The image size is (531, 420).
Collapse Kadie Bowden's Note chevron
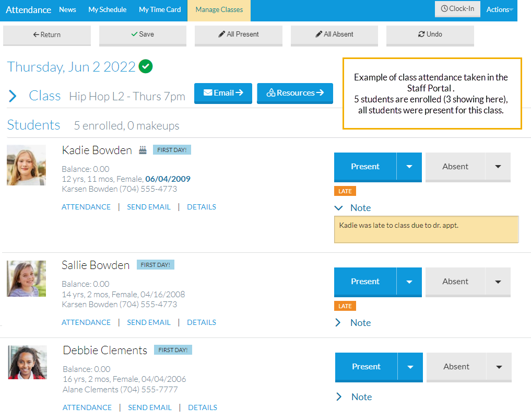339,207
